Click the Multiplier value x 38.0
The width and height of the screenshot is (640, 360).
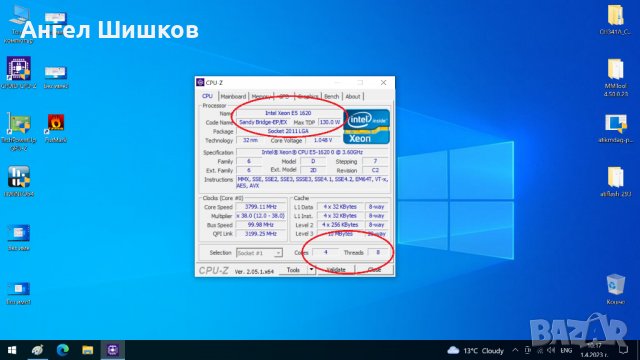click(x=260, y=216)
